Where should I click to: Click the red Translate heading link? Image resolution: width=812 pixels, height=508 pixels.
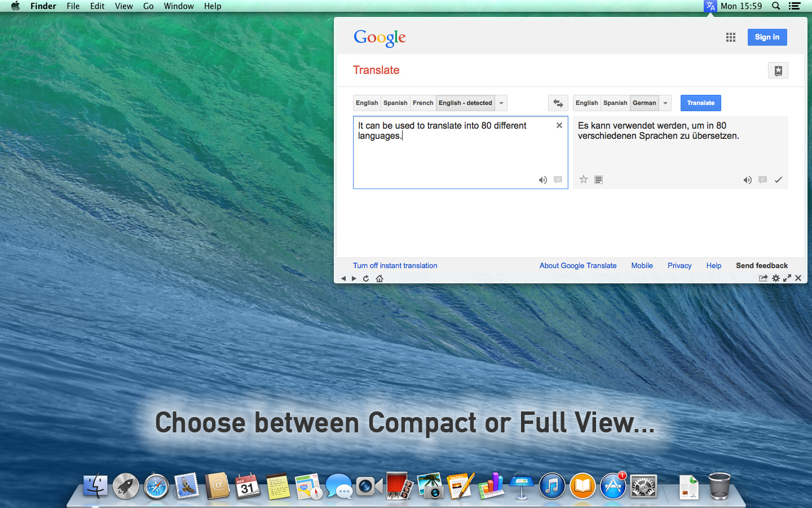376,70
